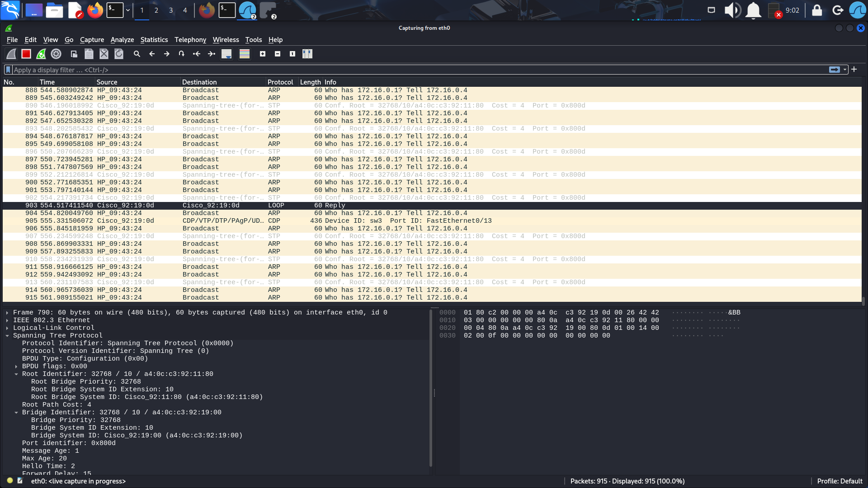Go forward to the next packet arrow
Image resolution: width=868 pixels, height=488 pixels.
[x=167, y=54]
